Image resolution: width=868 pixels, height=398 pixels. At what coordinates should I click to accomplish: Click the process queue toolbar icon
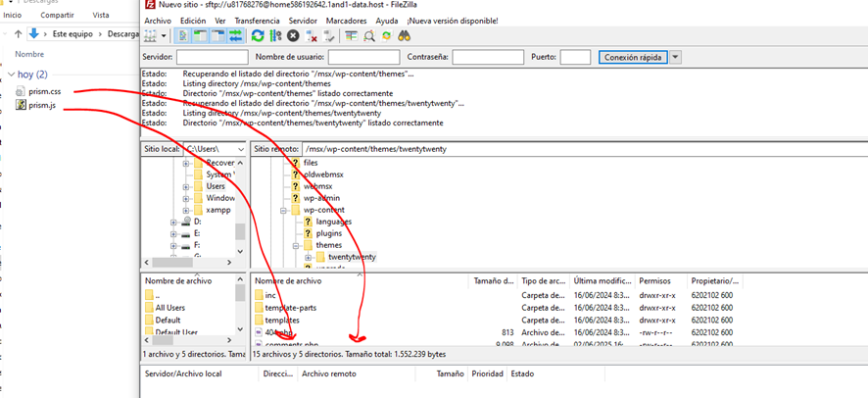tap(275, 36)
